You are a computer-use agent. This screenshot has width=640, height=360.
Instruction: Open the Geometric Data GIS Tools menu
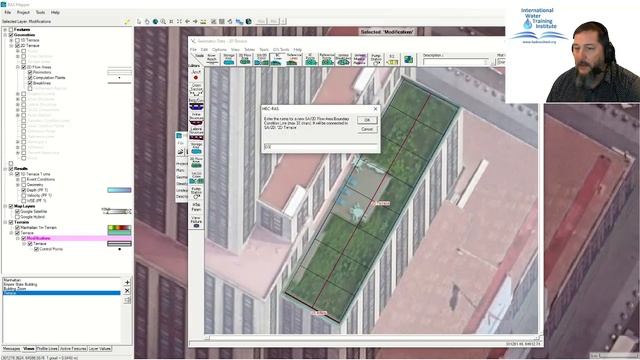click(281, 49)
